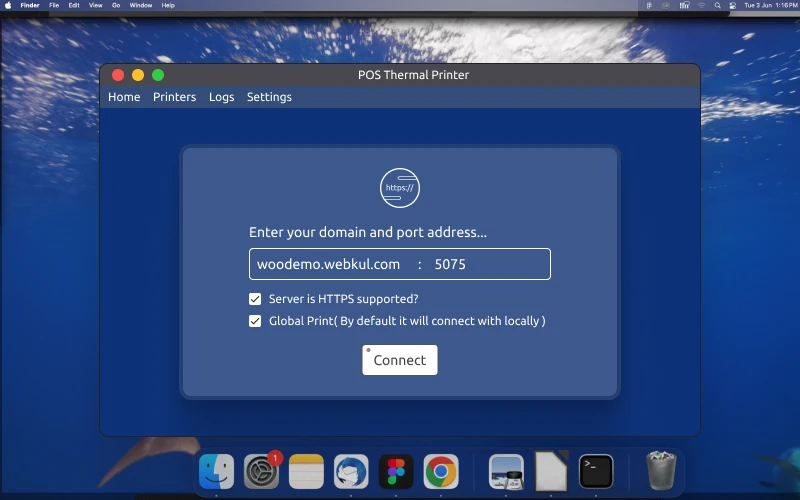Click the 'Enter your domain and port address...' label
The image size is (800, 500).
[x=367, y=232]
